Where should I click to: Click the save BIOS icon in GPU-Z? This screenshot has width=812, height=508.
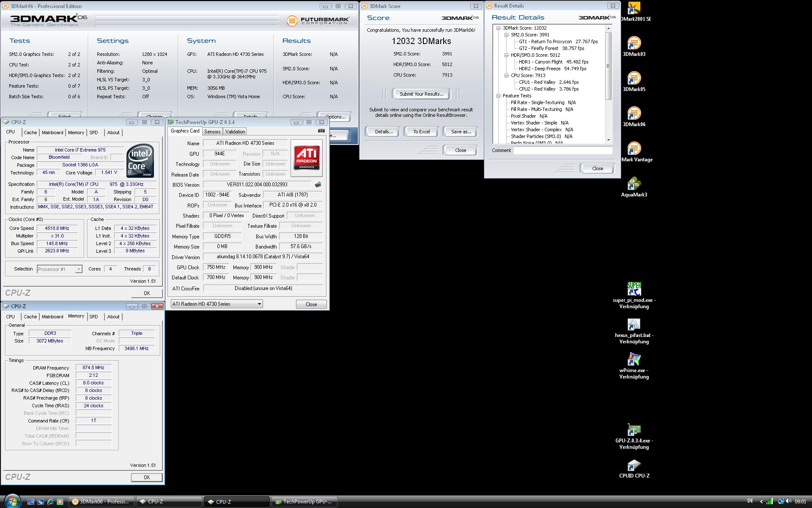coord(318,185)
